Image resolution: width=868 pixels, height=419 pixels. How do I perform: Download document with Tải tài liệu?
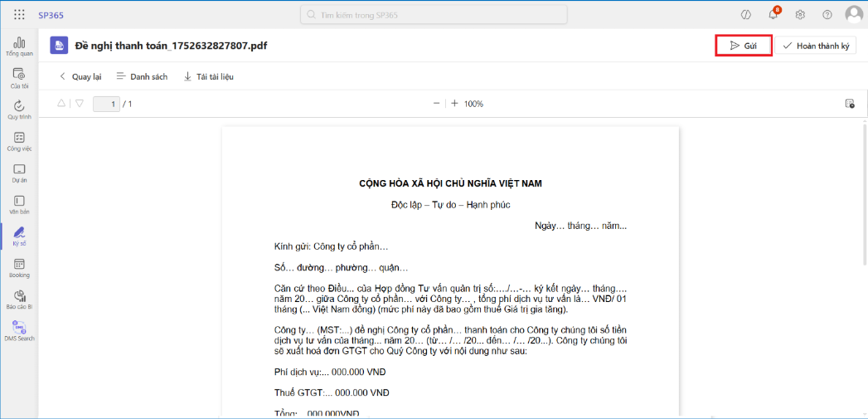pos(208,76)
